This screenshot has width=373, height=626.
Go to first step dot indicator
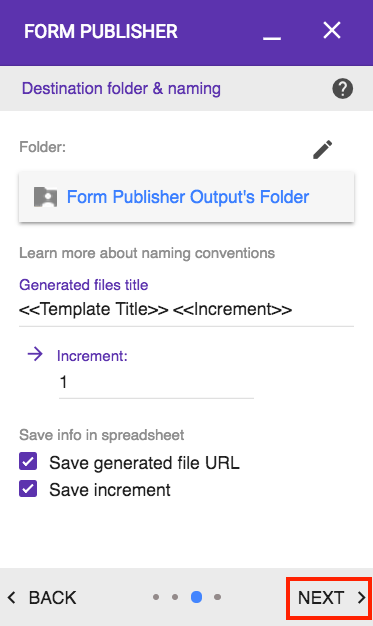point(156,597)
